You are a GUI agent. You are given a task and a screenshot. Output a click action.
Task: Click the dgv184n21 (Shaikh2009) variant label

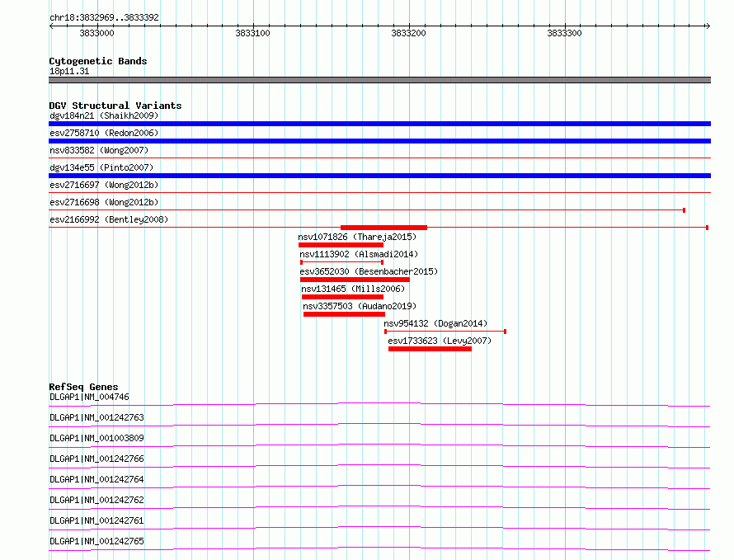pos(104,115)
